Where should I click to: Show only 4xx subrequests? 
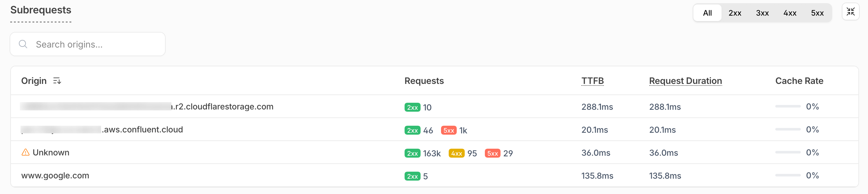tap(790, 13)
